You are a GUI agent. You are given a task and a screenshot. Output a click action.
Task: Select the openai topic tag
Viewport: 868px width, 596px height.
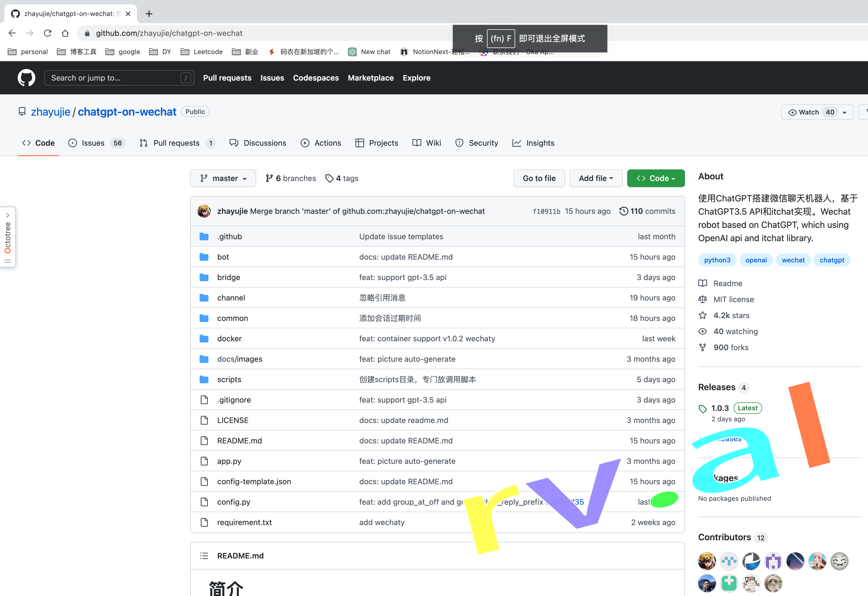tap(756, 260)
